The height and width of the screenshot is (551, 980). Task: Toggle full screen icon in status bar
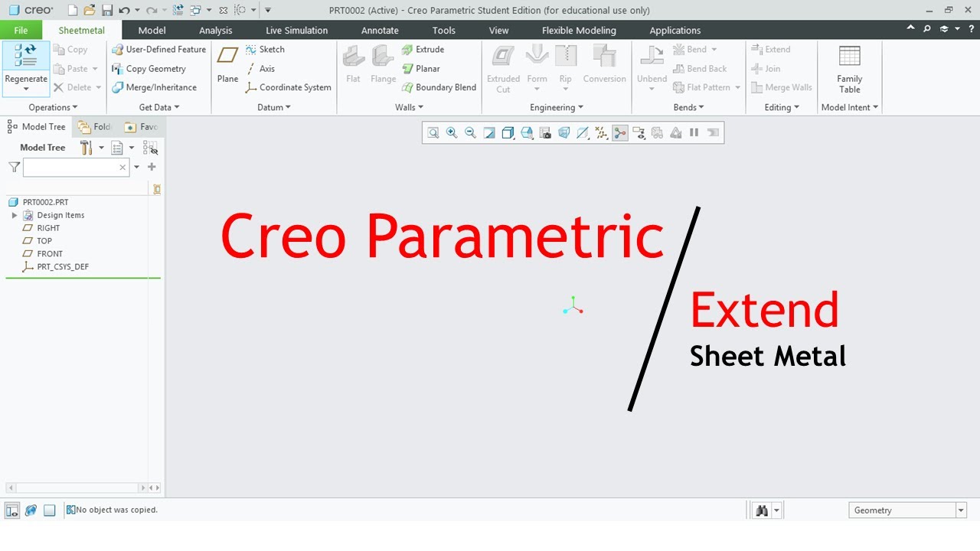click(x=49, y=510)
